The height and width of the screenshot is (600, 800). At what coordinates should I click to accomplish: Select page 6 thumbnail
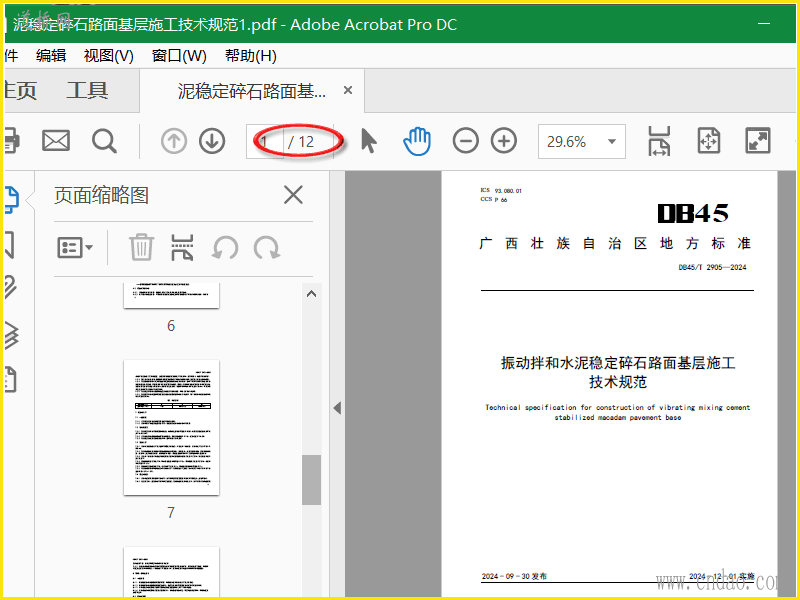171,295
